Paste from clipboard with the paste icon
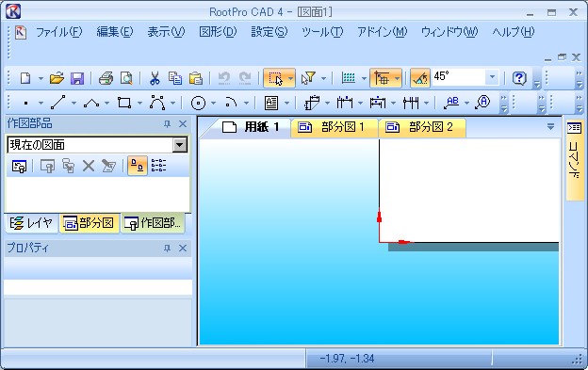This screenshot has width=588, height=370. (195, 78)
